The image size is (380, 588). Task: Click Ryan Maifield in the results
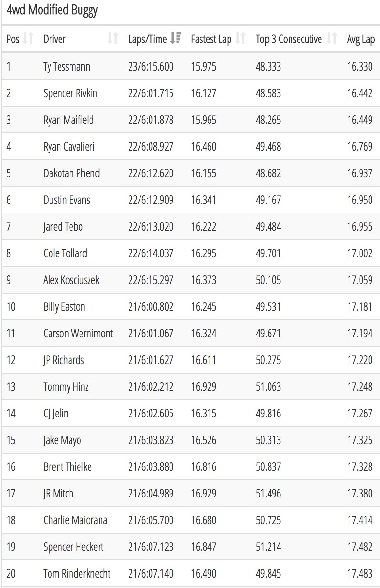[69, 120]
